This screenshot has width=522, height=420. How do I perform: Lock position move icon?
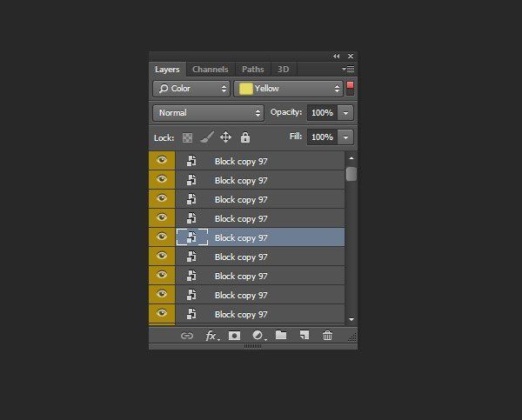click(x=225, y=137)
